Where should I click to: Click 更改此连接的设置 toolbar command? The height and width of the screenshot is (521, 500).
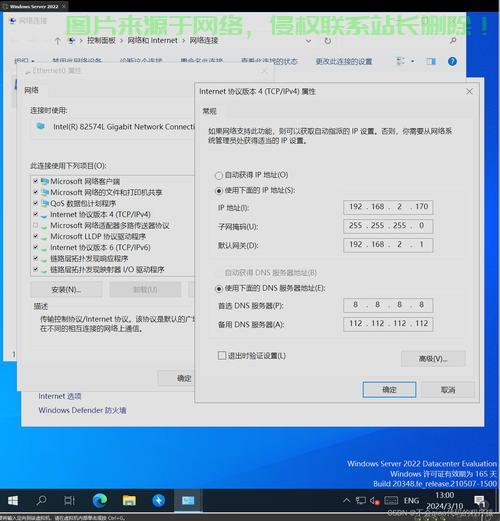pos(344,61)
